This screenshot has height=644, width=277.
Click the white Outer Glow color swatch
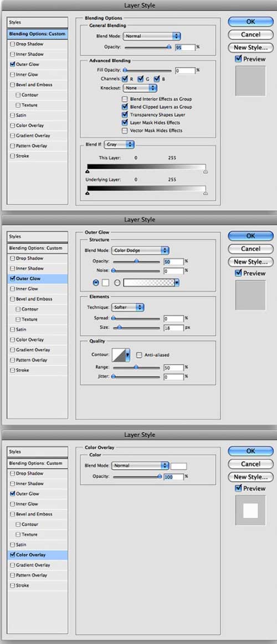(105, 283)
